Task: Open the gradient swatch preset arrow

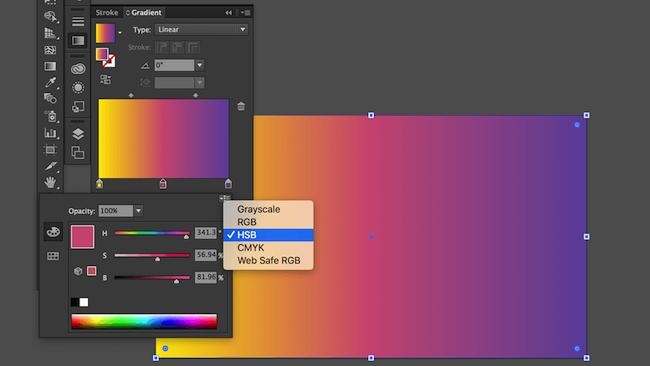Action: 120,33
